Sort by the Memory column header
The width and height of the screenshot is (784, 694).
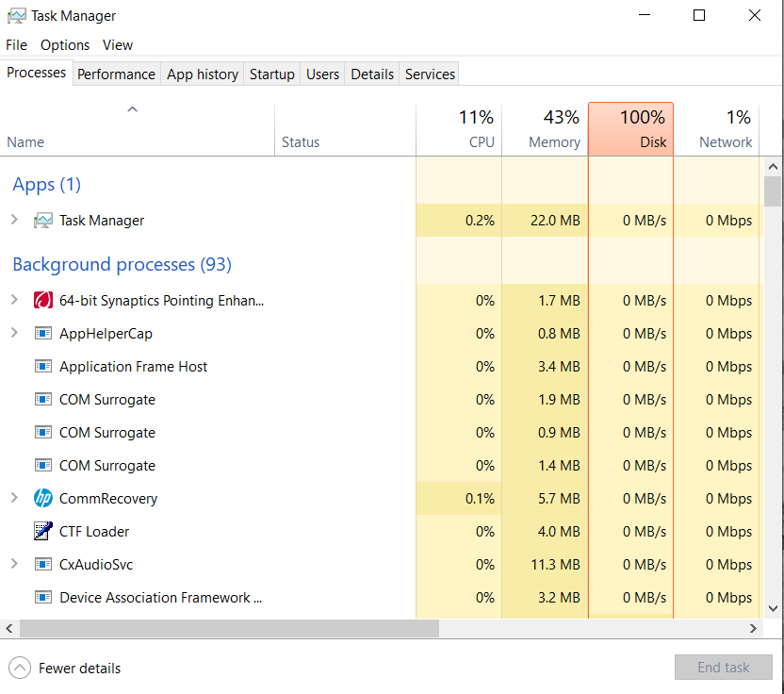tap(545, 130)
